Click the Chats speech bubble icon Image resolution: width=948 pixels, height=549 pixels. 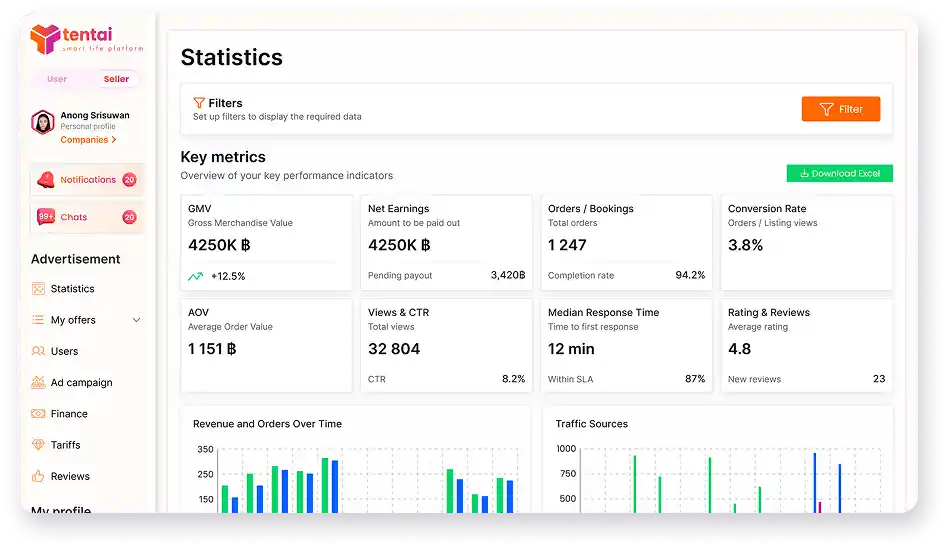click(x=46, y=217)
